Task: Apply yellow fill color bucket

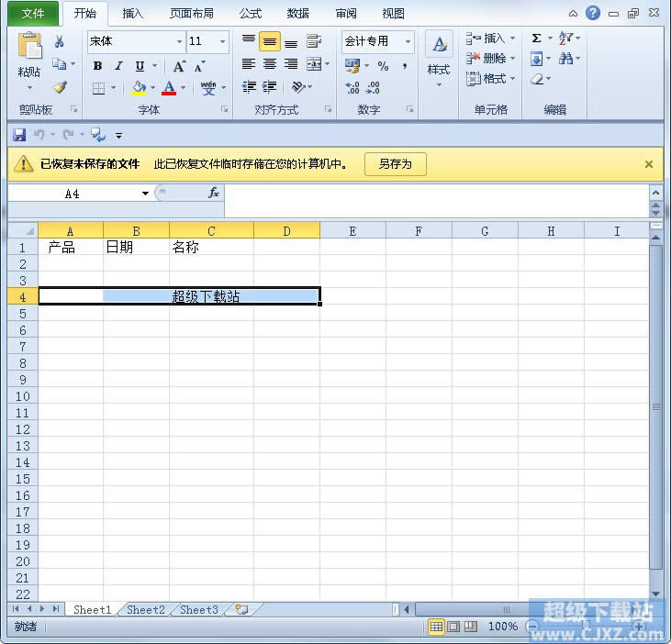Action: point(140,88)
